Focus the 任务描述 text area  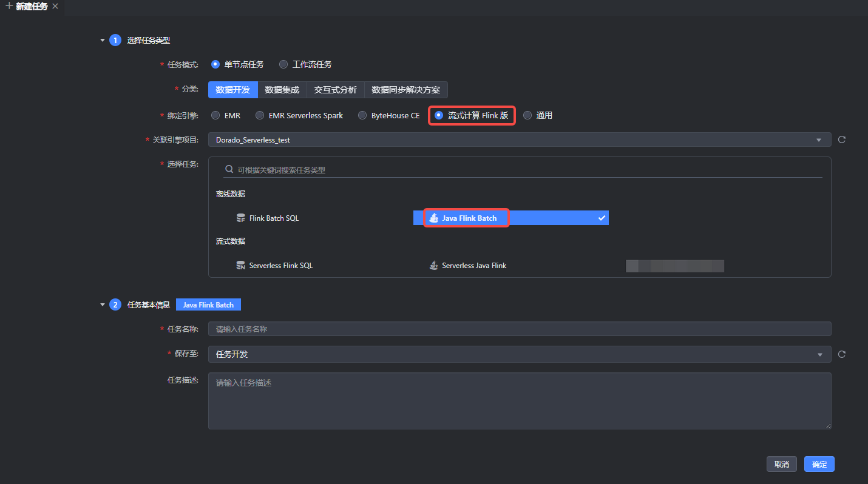(520, 401)
